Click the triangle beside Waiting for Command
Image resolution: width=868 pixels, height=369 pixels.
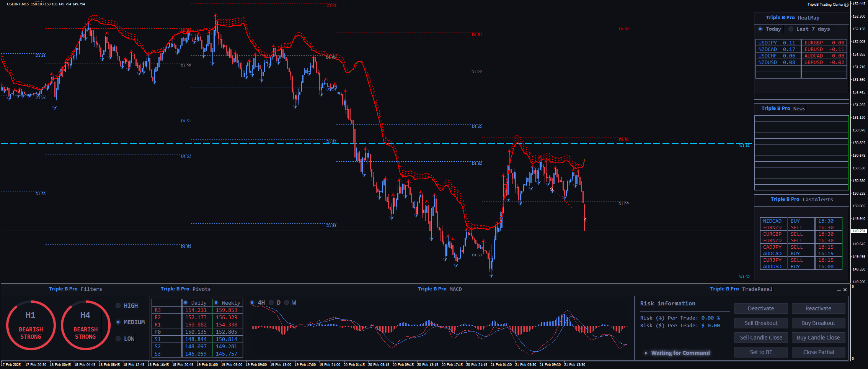tap(646, 353)
